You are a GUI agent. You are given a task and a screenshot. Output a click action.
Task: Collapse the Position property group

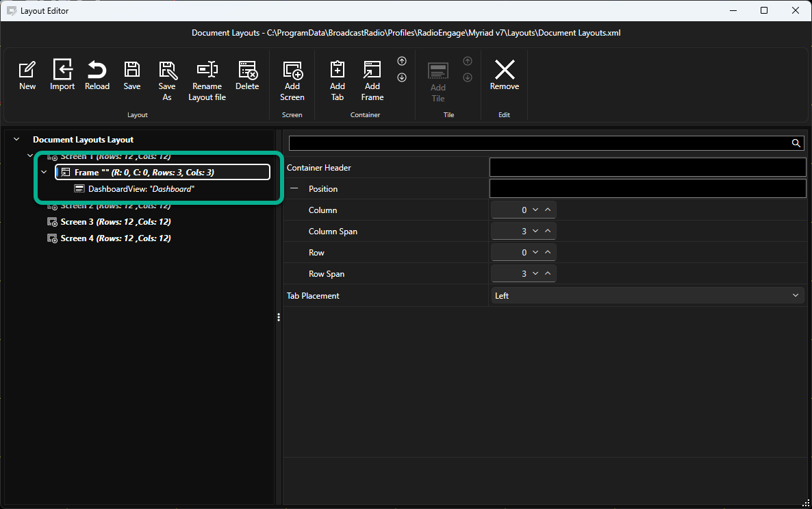pyautogui.click(x=294, y=188)
